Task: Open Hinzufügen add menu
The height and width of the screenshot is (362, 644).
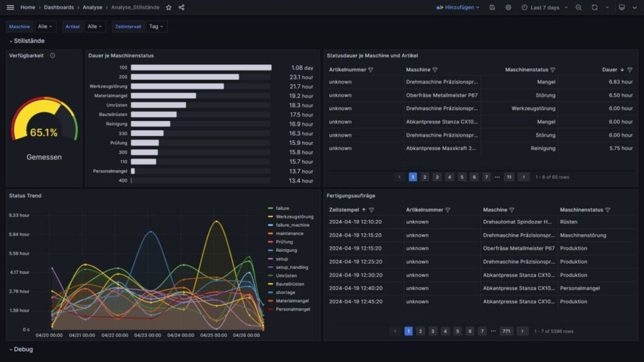Action: [458, 8]
